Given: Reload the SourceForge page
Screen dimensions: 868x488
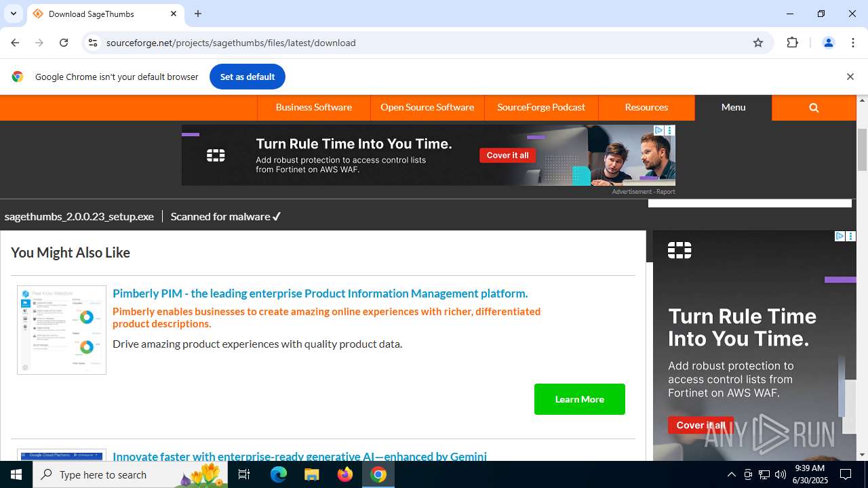Looking at the screenshot, I should (x=64, y=43).
